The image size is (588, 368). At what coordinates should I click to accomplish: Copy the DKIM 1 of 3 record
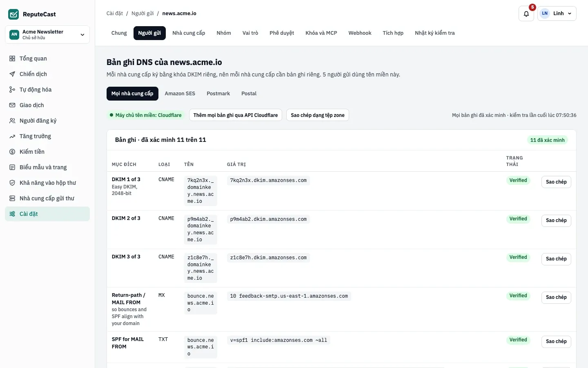(x=556, y=182)
